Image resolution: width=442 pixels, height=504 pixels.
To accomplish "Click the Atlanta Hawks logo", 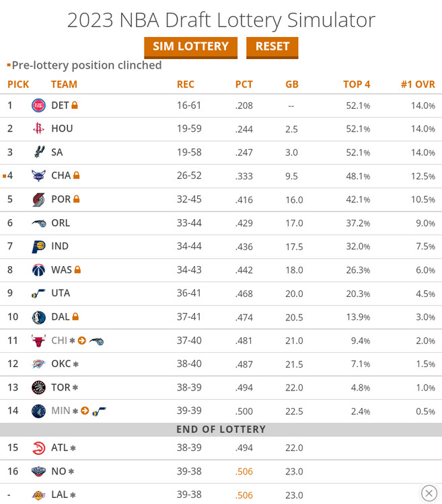I will (38, 448).
